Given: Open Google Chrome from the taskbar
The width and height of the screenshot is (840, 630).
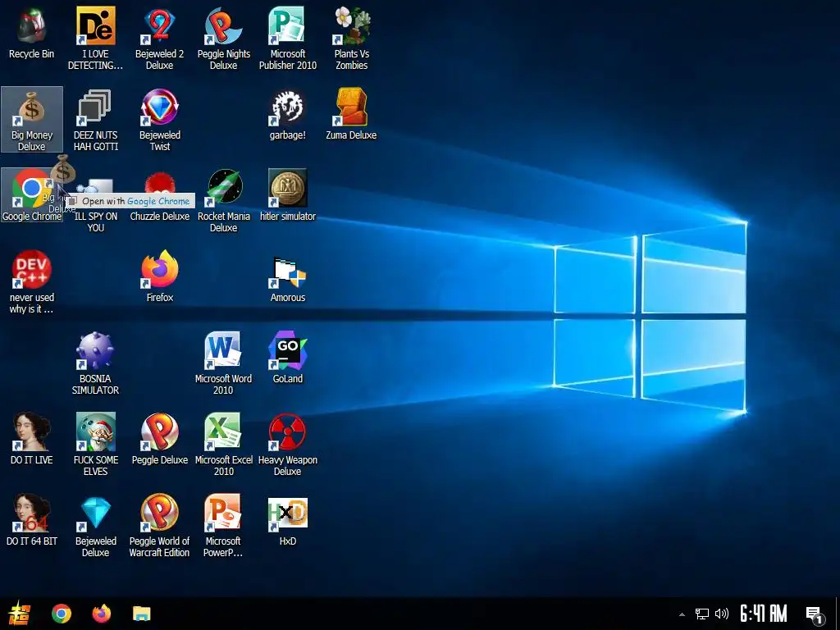Looking at the screenshot, I should pos(61,614).
